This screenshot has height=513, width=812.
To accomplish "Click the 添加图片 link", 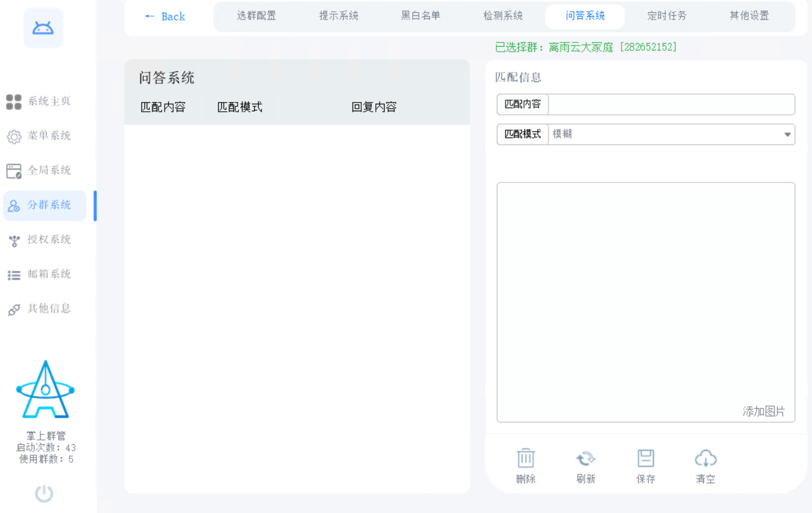I will [763, 412].
